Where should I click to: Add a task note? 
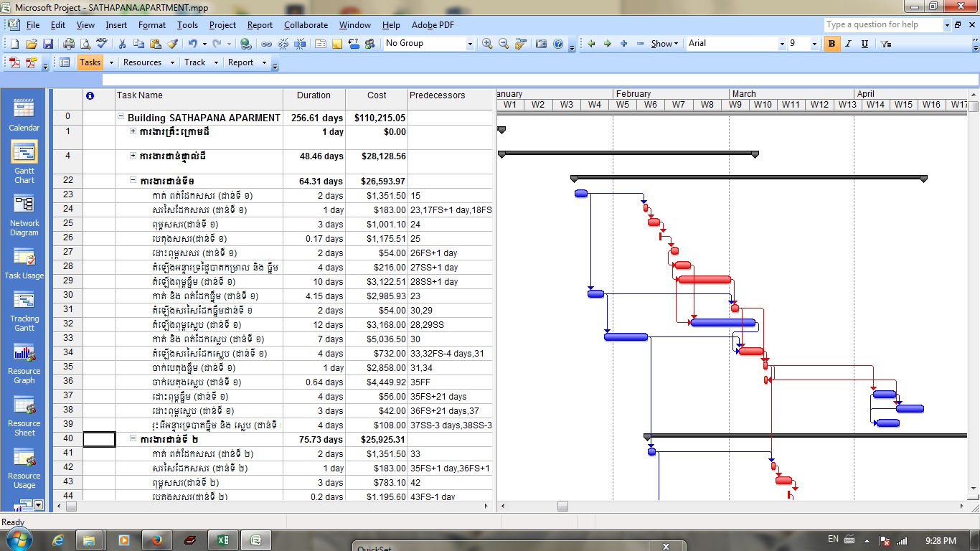[x=336, y=44]
